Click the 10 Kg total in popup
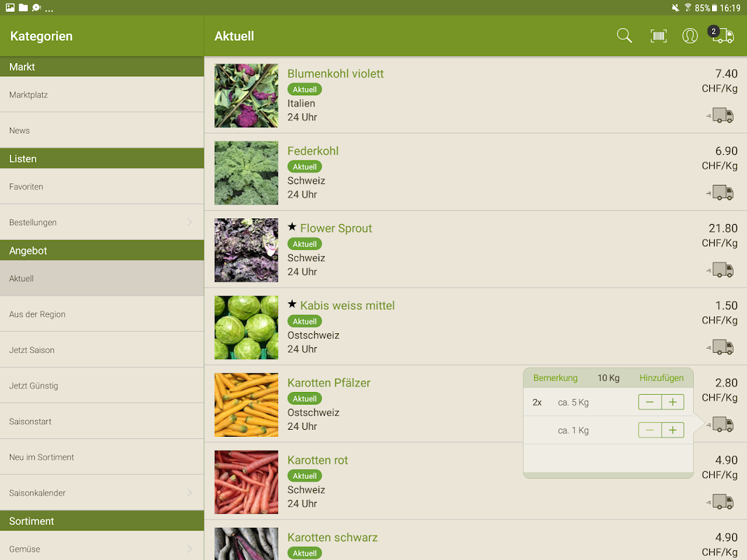This screenshot has width=747, height=560. coord(608,377)
